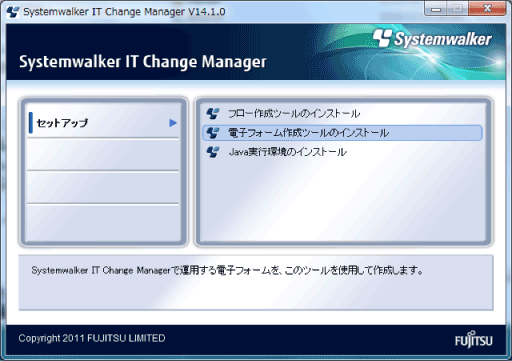Click icon beside Java実行環境のインストール

(213, 152)
